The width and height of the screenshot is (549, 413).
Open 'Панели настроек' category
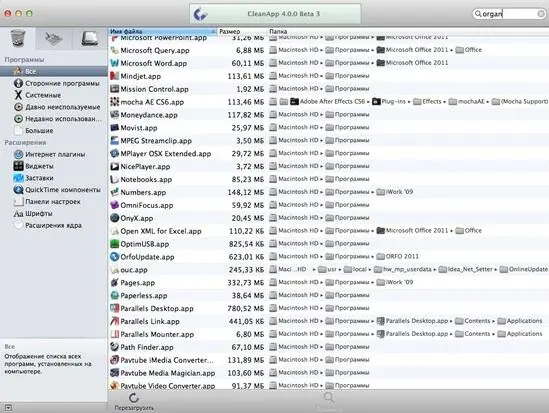click(53, 202)
